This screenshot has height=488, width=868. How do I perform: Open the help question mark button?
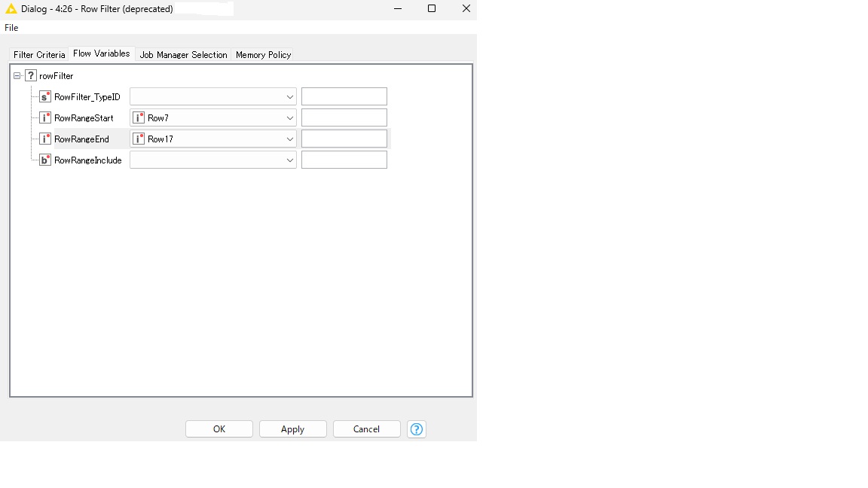[416, 429]
